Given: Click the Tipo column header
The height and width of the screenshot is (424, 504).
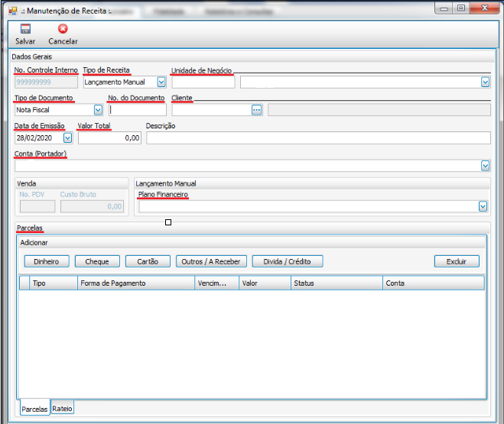Looking at the screenshot, I should (x=54, y=283).
